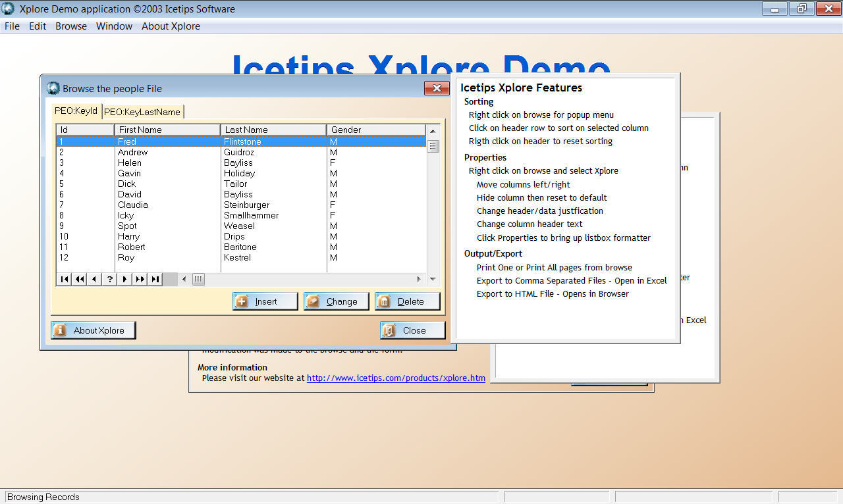This screenshot has height=504, width=843.
Task: Select the row for Andrew Guidroz
Action: click(x=241, y=152)
